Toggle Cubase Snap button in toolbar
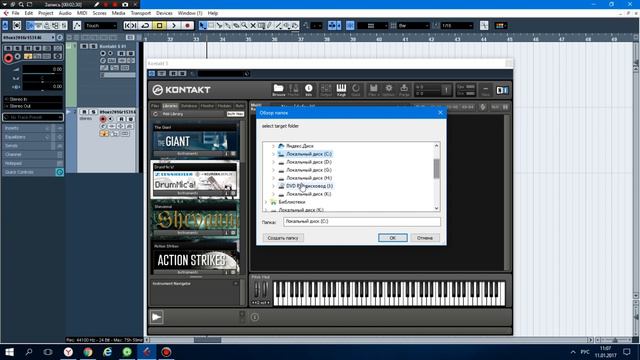 (350, 26)
